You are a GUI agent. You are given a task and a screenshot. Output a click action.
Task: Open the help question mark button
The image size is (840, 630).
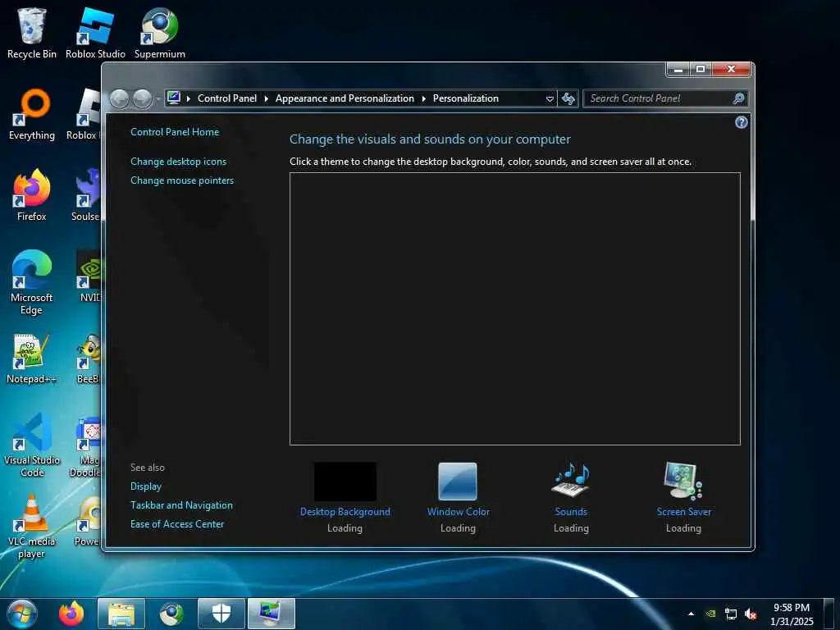pyautogui.click(x=741, y=123)
